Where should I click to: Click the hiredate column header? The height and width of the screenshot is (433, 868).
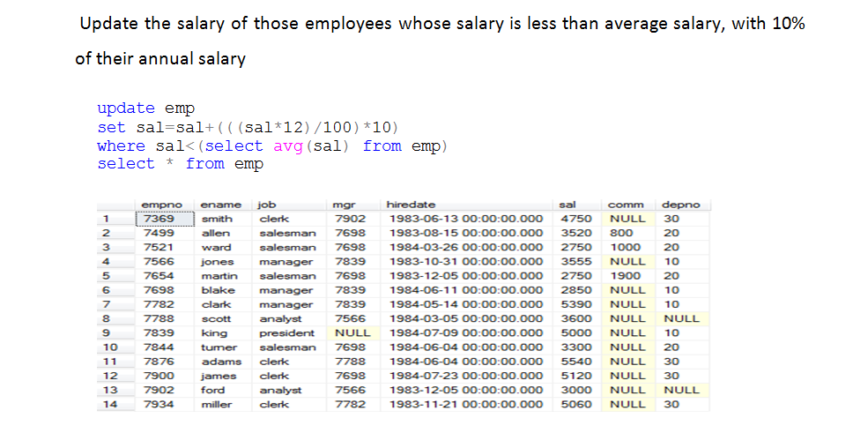point(466,205)
